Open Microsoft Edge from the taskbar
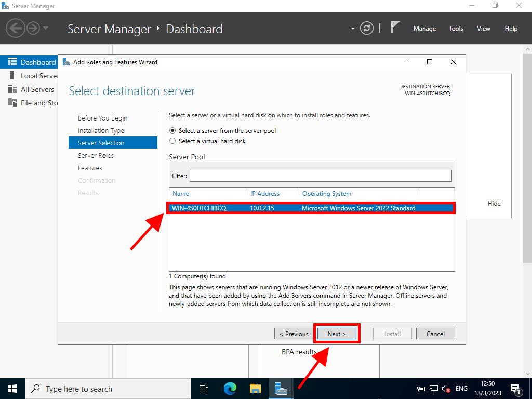 point(230,389)
